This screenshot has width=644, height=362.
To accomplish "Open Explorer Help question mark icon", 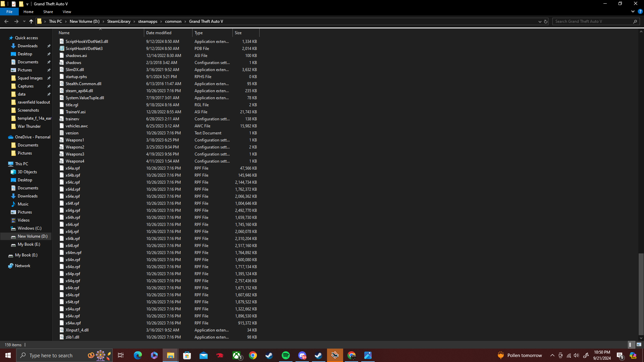I will [640, 11].
